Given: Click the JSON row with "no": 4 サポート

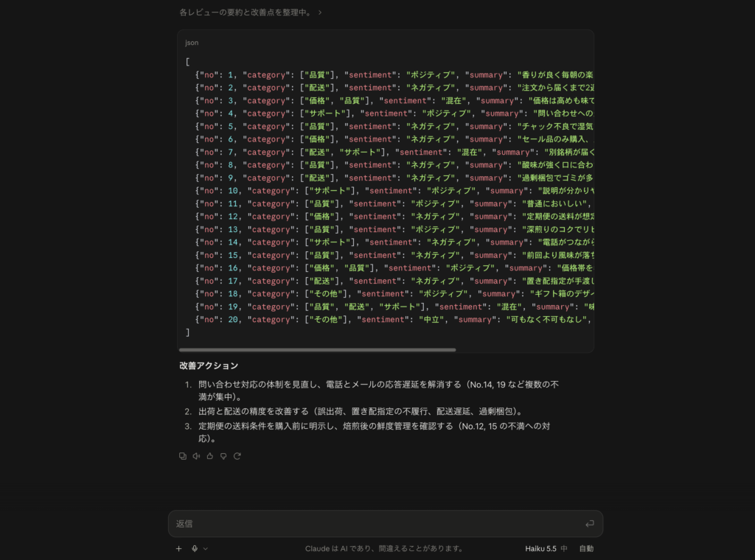Looking at the screenshot, I should coord(394,113).
